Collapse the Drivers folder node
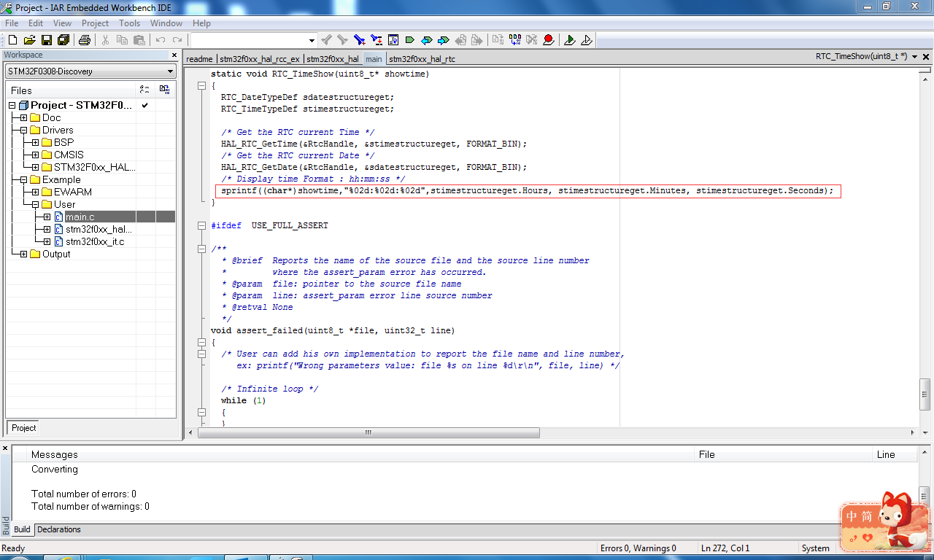The image size is (934, 560). [23, 130]
